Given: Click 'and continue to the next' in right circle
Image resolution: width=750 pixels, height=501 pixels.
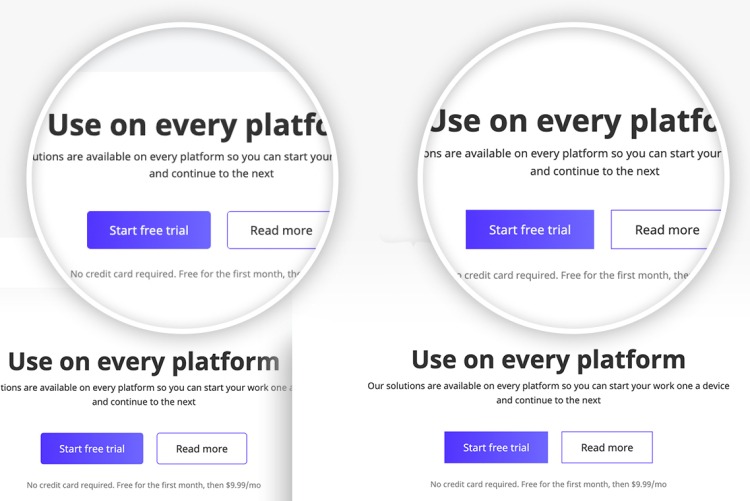Looking at the screenshot, I should coord(594,171).
